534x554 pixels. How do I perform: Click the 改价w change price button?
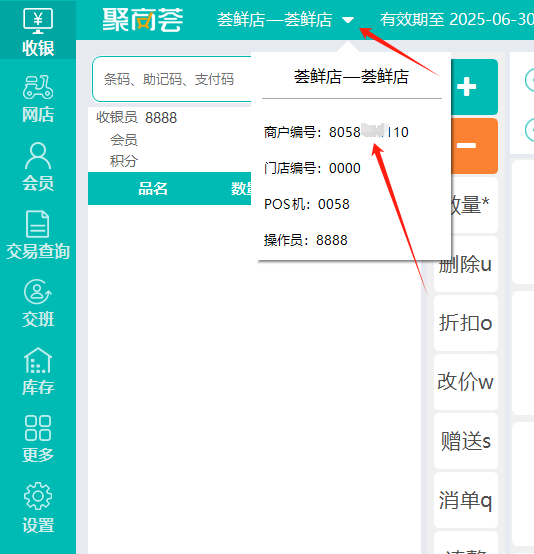click(466, 382)
